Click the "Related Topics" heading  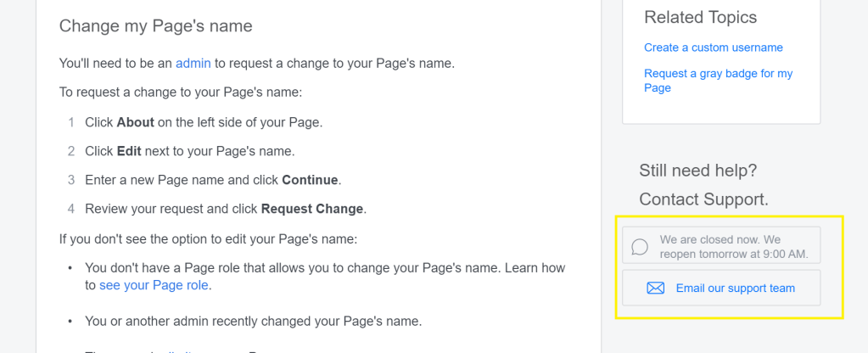[x=700, y=17]
